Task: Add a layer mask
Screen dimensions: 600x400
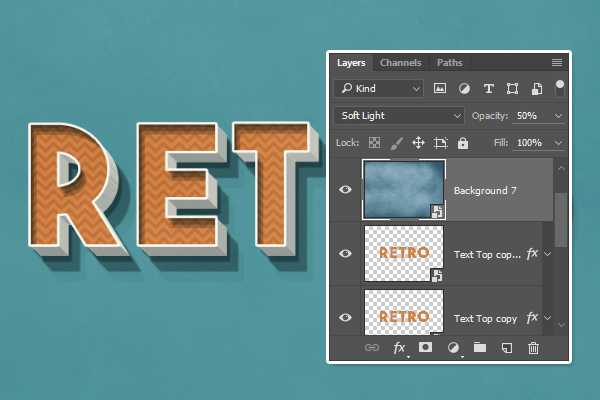Action: [x=425, y=348]
